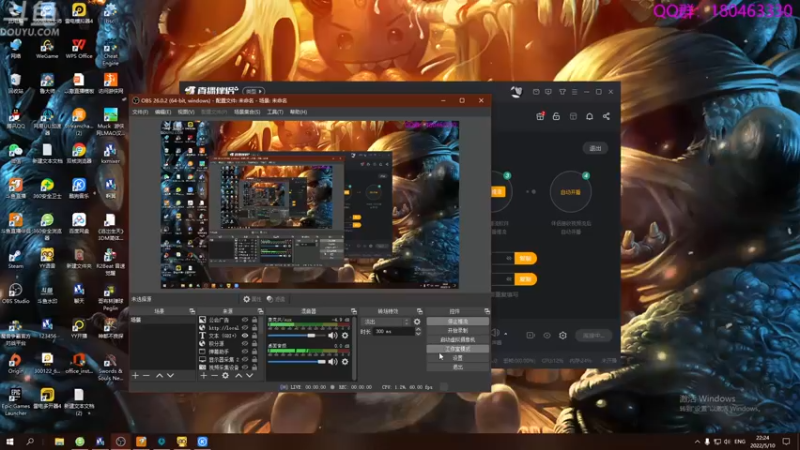Click the 停止推流 stop streaming button
Screen dimensions: 800x450
[458, 321]
